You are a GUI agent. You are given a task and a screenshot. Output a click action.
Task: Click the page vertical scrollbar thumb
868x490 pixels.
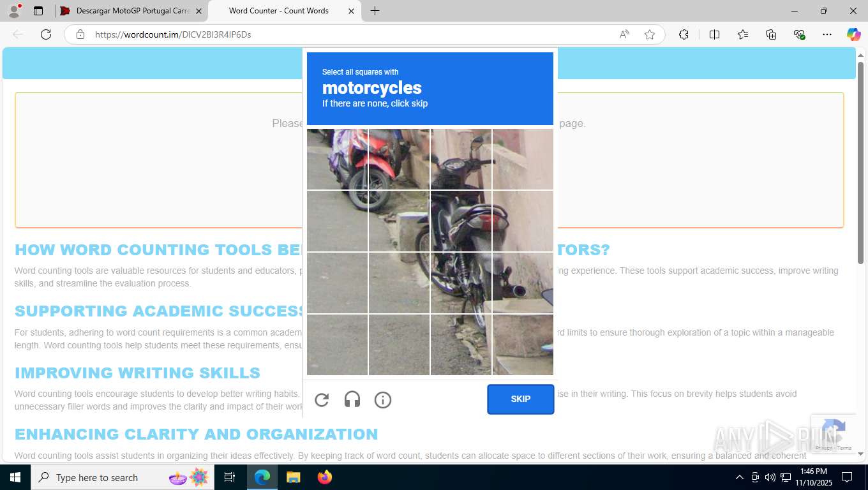[x=860, y=163]
